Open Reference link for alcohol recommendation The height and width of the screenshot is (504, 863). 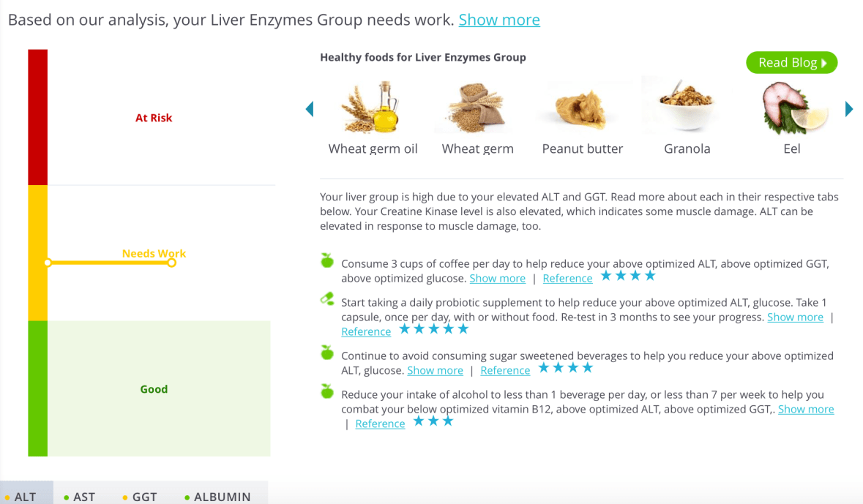click(x=380, y=424)
